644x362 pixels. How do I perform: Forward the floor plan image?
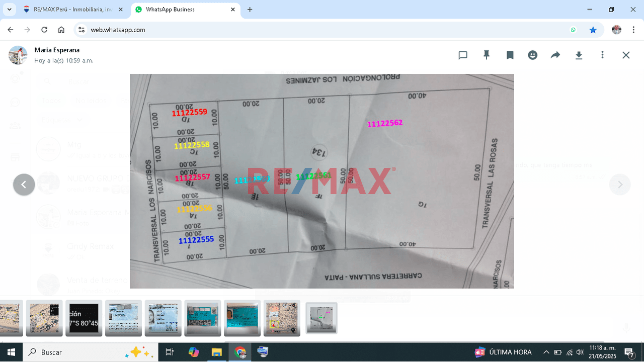click(x=555, y=55)
